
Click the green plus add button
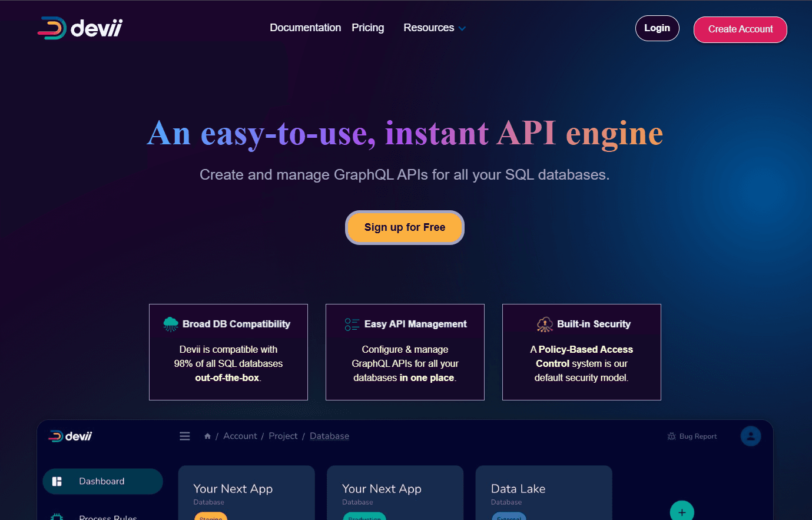[682, 511]
